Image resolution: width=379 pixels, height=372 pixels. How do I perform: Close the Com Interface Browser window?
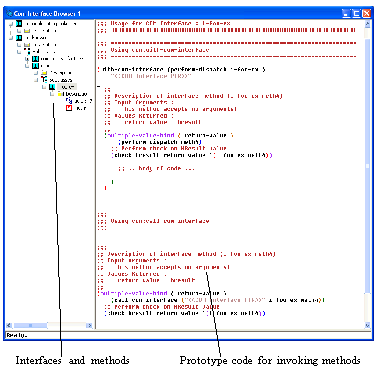[367, 14]
